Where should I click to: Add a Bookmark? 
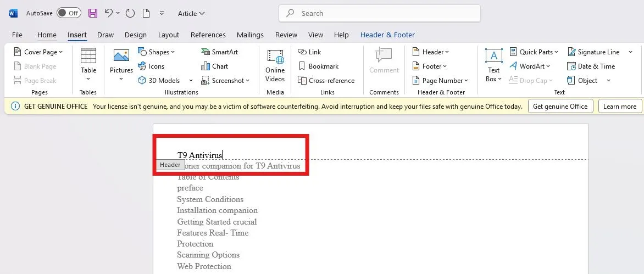click(x=318, y=66)
